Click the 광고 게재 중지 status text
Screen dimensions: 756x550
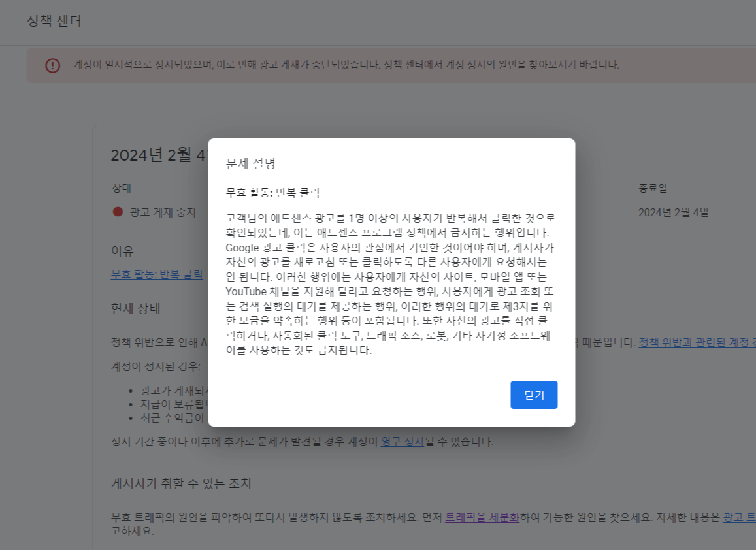coord(163,212)
